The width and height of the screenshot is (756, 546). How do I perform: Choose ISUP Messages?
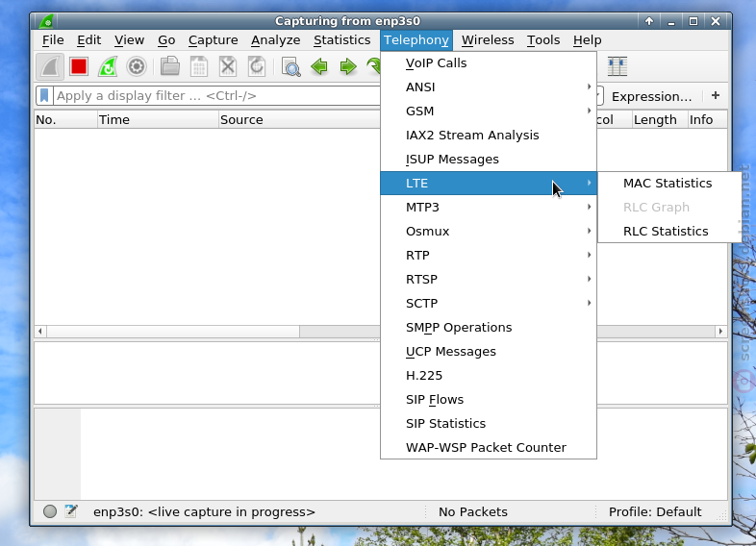[489, 160]
